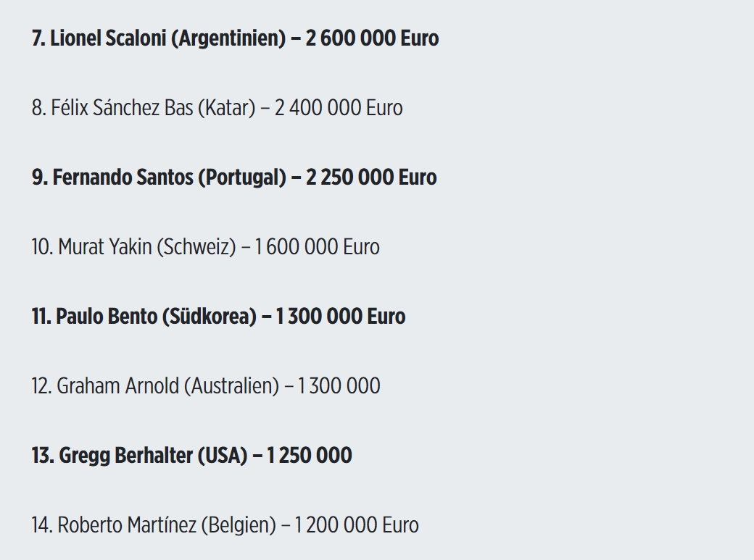The width and height of the screenshot is (754, 560).
Task: Select the word Schweiz in line 10
Action: [196, 247]
